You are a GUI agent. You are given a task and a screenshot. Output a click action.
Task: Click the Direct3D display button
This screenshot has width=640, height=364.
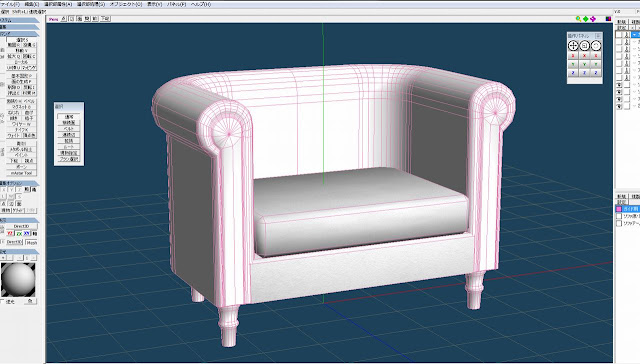21,226
